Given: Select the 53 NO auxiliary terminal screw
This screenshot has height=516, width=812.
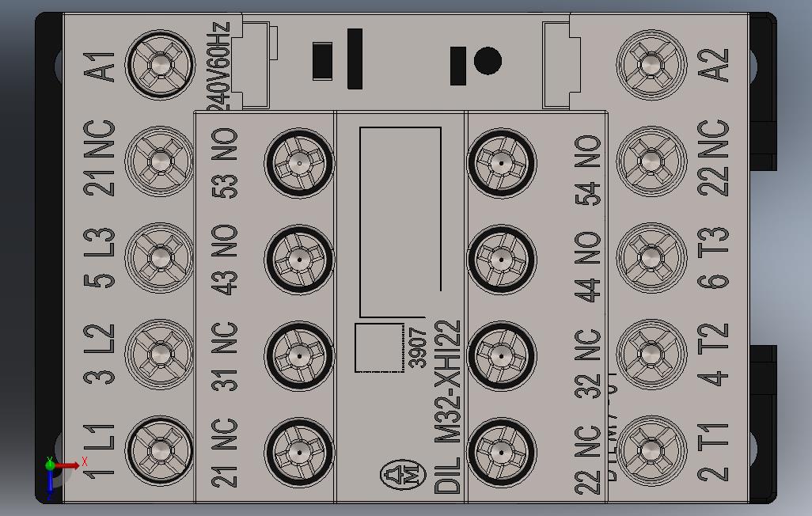Looking at the screenshot, I should click(299, 163).
